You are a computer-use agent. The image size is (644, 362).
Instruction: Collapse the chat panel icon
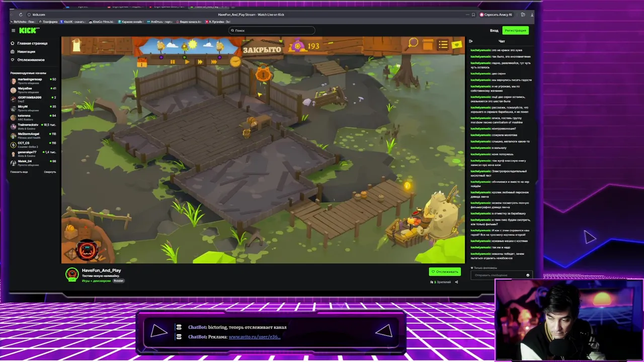point(471,41)
